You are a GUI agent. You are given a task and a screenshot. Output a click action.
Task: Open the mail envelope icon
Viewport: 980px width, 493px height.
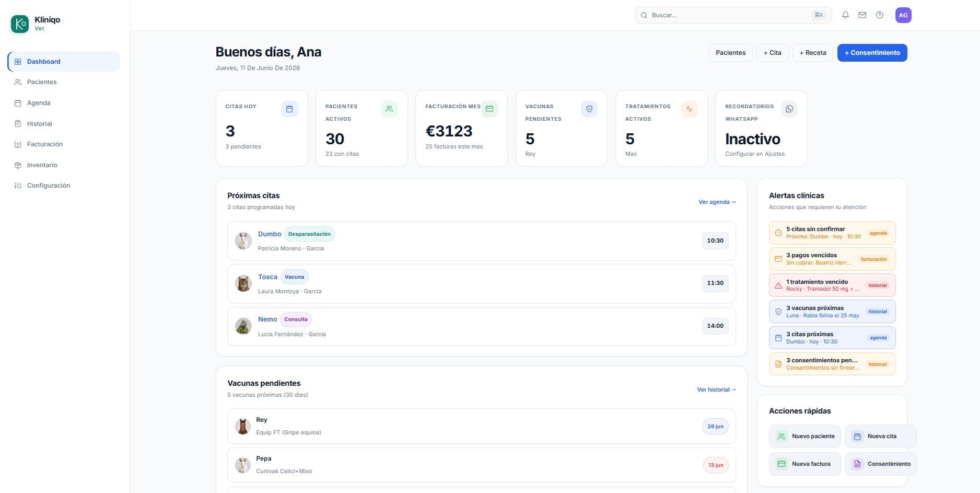862,15
